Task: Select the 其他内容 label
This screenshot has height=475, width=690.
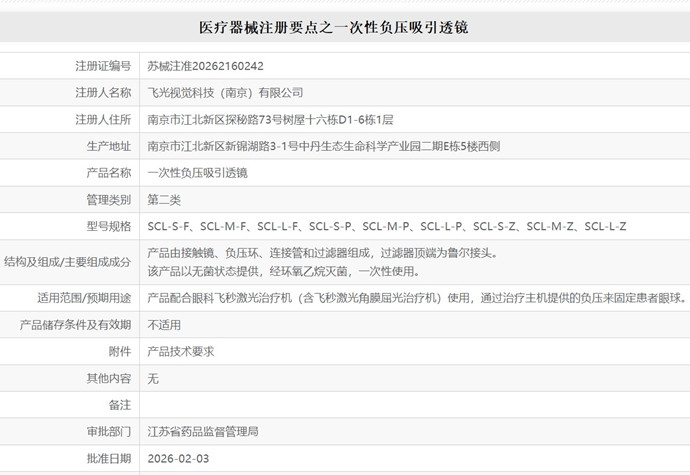Action: coord(109,379)
